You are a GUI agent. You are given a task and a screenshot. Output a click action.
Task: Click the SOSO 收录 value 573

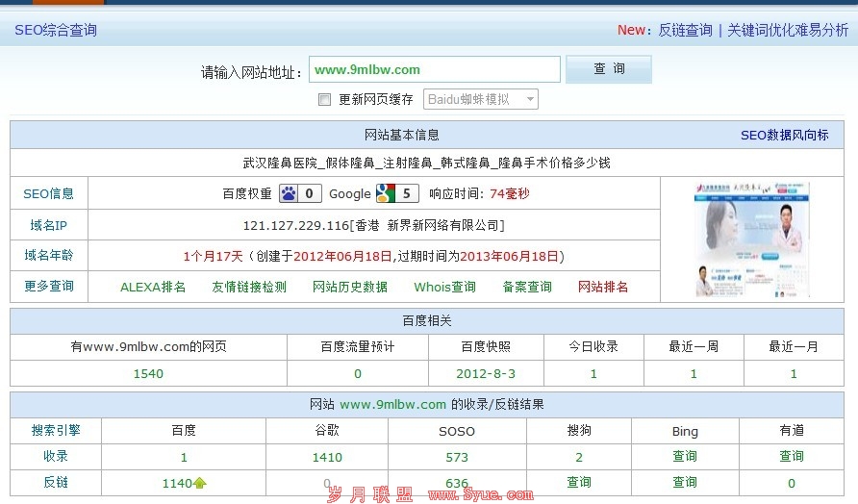(x=457, y=457)
